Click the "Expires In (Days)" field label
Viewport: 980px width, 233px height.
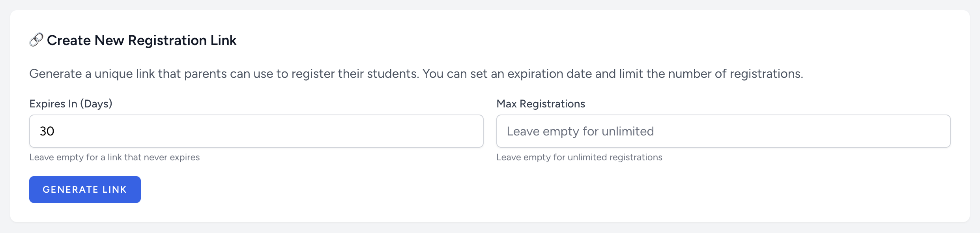pos(71,104)
